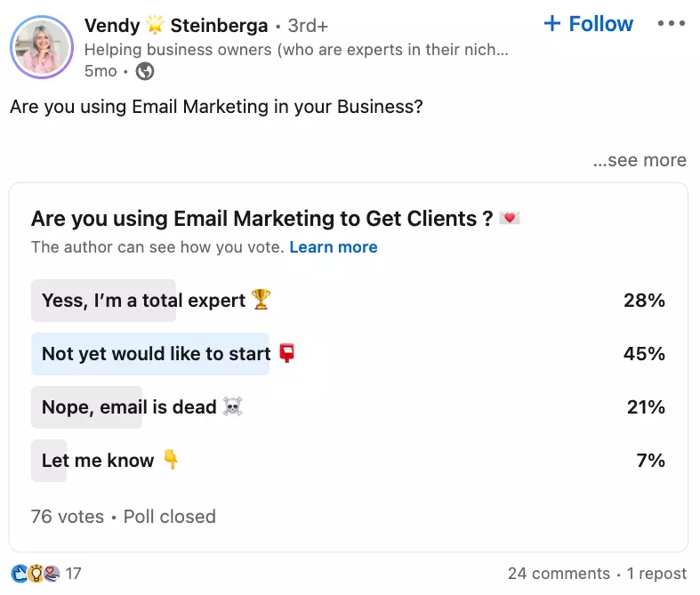The width and height of the screenshot is (700, 595).
Task: Click the pointing-down emoji on Let me know
Action: point(171,461)
